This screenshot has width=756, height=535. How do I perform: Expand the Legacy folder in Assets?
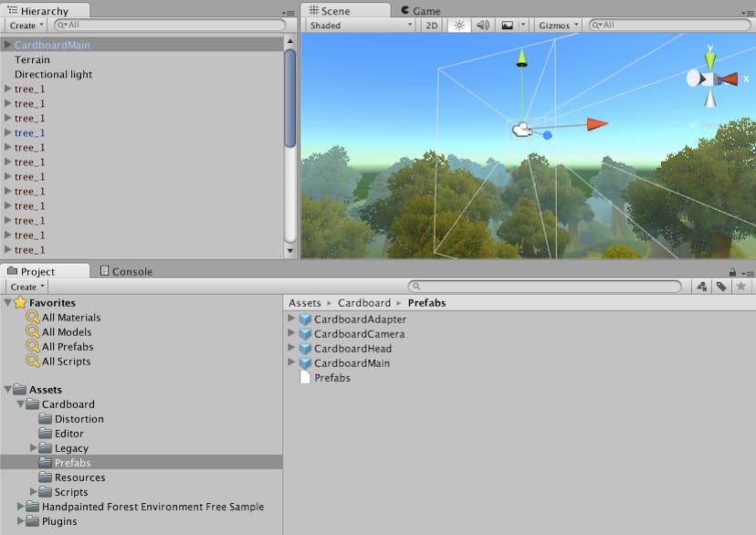point(34,448)
